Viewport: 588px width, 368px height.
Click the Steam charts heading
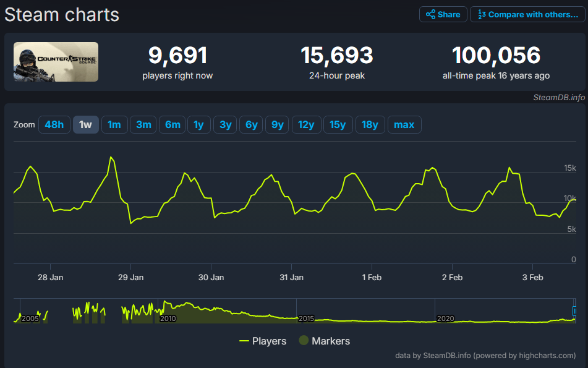[62, 15]
